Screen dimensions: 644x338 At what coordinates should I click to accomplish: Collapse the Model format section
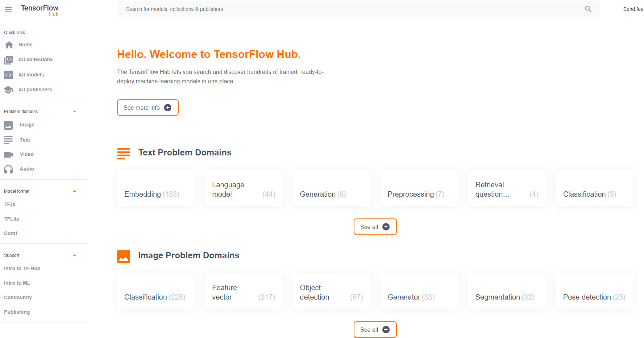coord(75,191)
